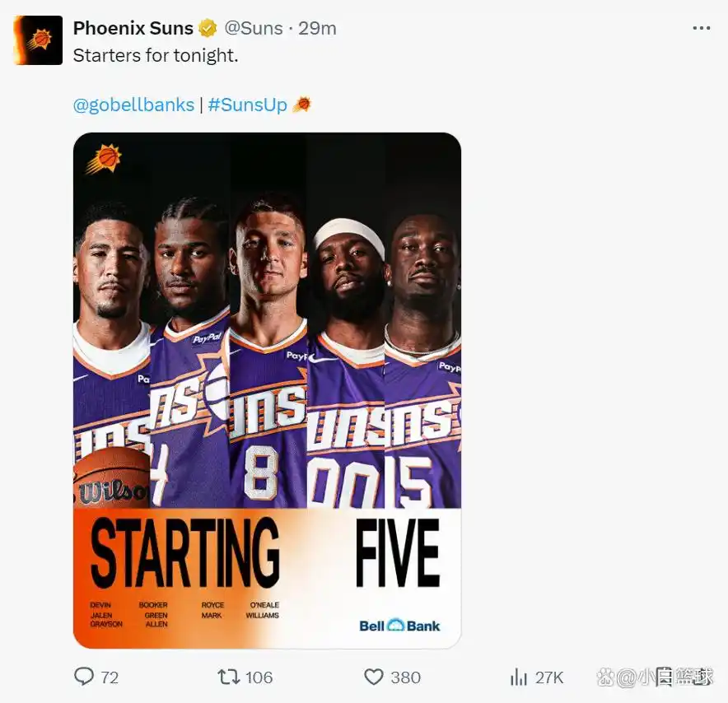
Task: Click the 29m timestamp to open the post
Action: coord(317,27)
